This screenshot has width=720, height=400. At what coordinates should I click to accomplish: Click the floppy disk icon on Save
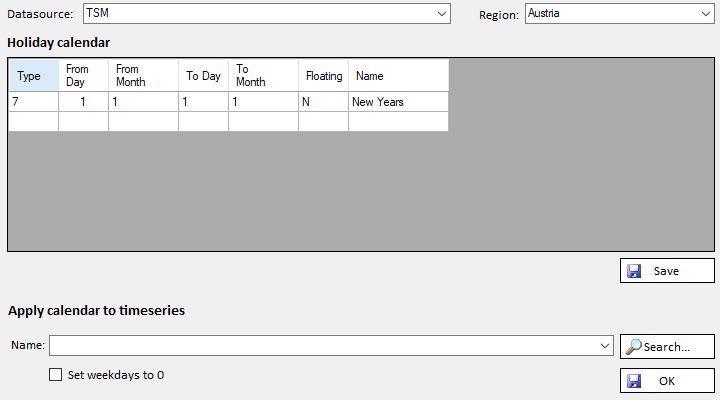click(x=634, y=271)
